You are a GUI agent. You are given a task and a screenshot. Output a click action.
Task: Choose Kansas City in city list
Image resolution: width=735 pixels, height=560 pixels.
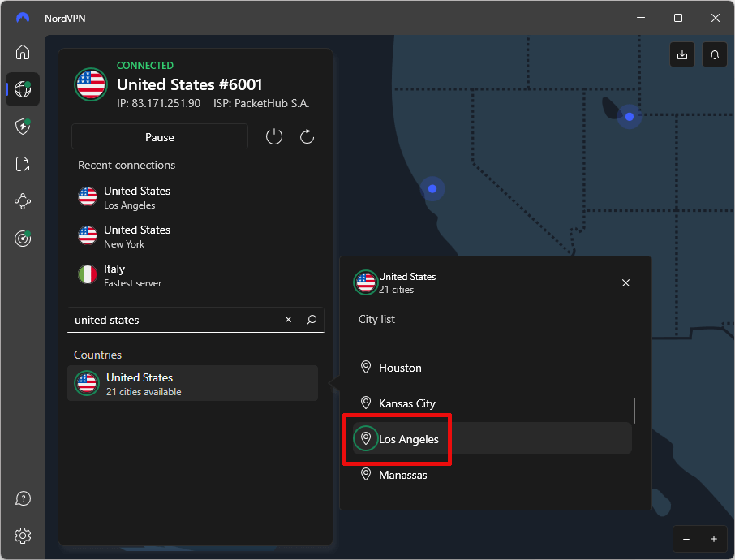(x=492, y=403)
